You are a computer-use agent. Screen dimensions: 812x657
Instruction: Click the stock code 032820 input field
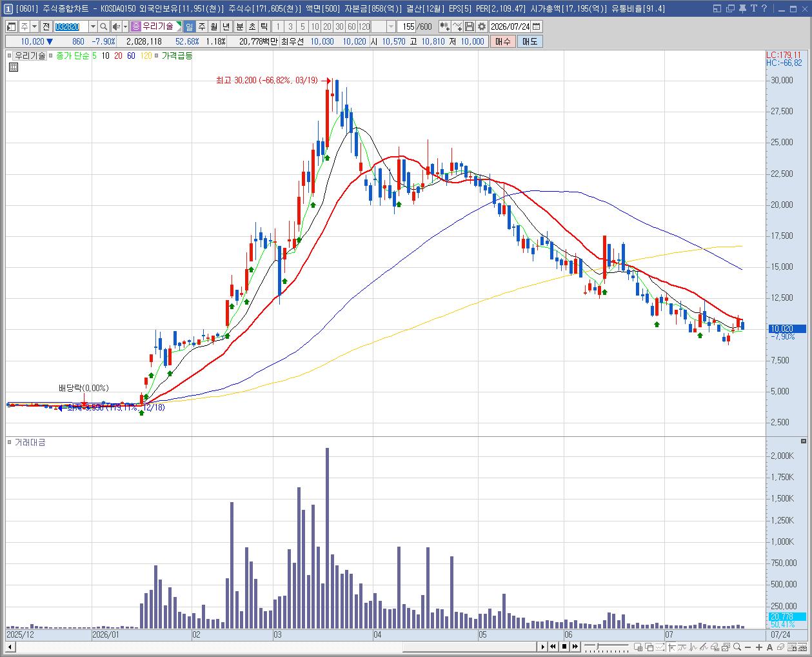(71, 26)
